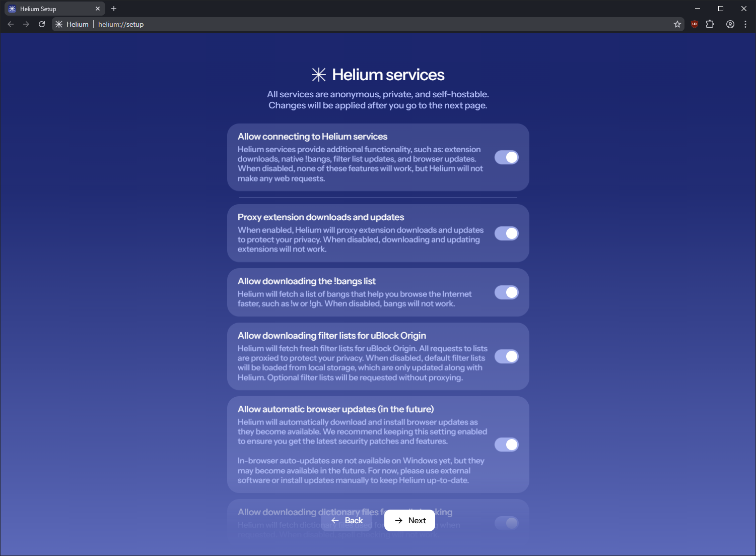Bookmark this page using the star icon

coord(677,24)
